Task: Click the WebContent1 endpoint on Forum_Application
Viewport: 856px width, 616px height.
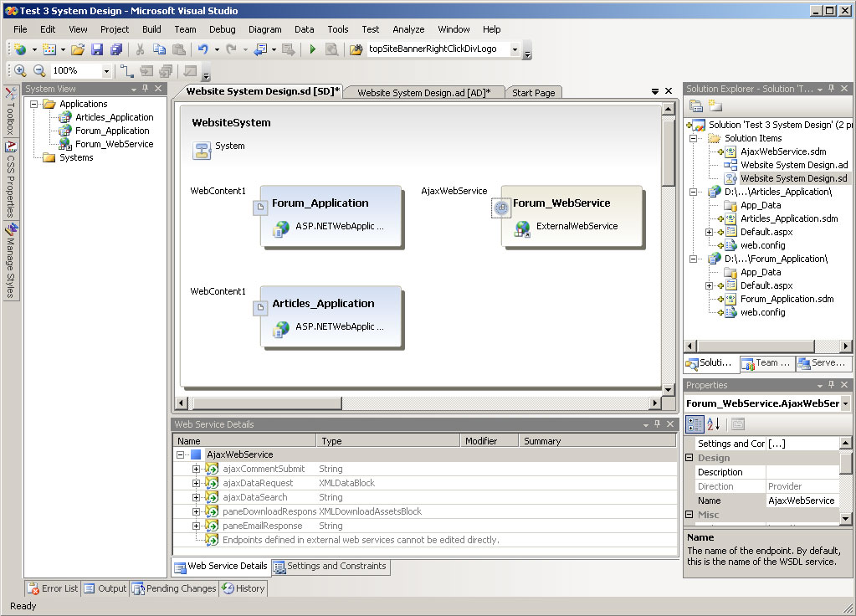Action: 260,208
